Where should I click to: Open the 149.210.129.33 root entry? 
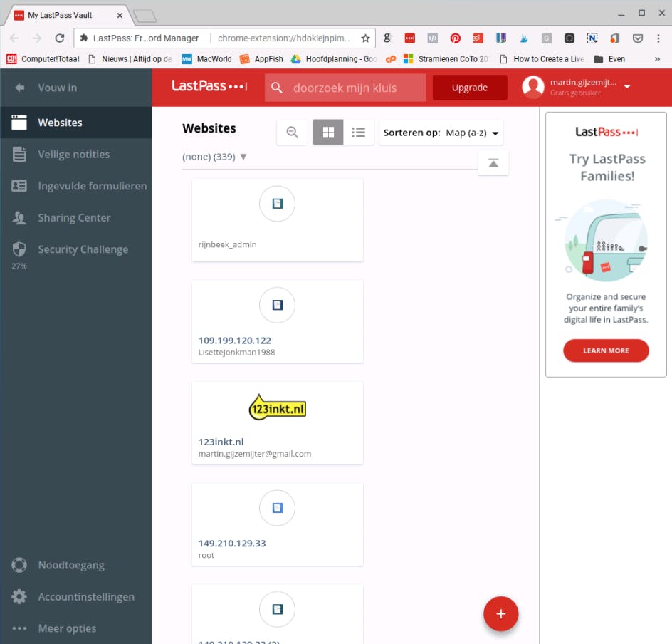[278, 524]
